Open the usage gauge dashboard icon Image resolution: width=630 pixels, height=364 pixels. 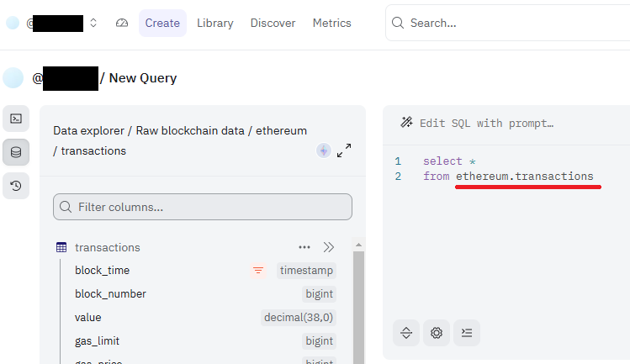coord(122,23)
